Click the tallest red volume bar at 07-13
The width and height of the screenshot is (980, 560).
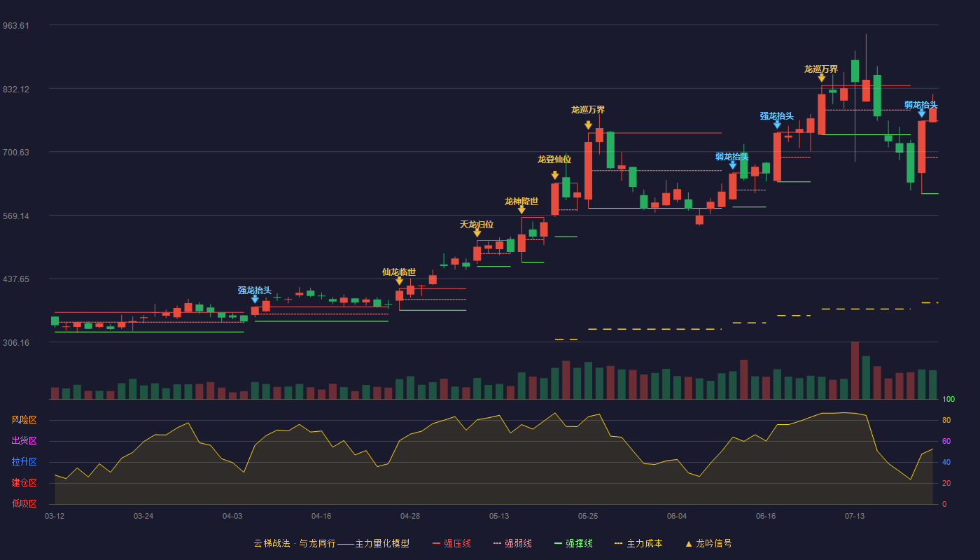855,370
